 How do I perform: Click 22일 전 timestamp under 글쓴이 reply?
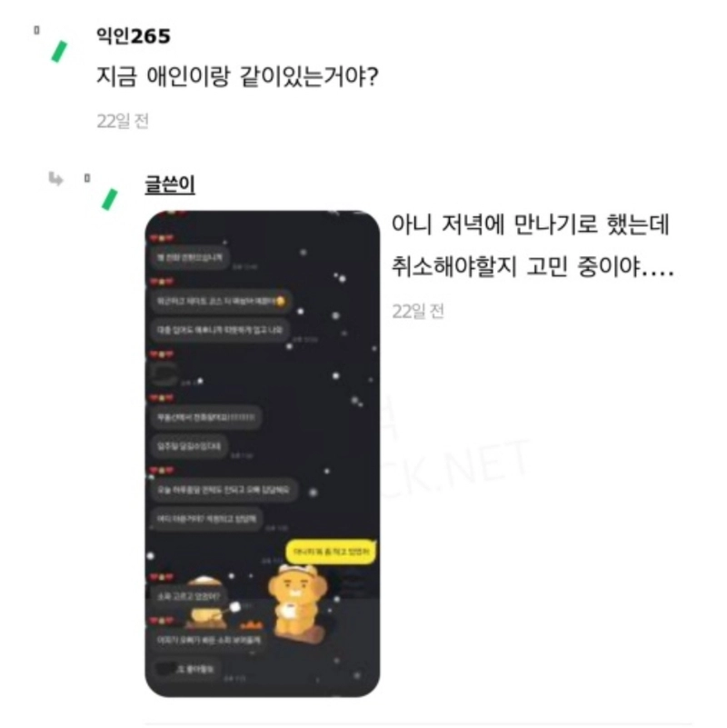[418, 311]
